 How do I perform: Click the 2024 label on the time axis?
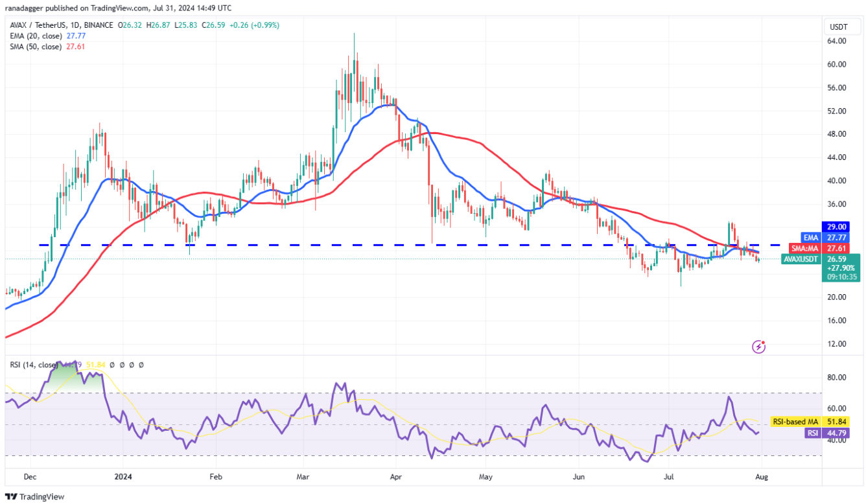click(x=123, y=476)
